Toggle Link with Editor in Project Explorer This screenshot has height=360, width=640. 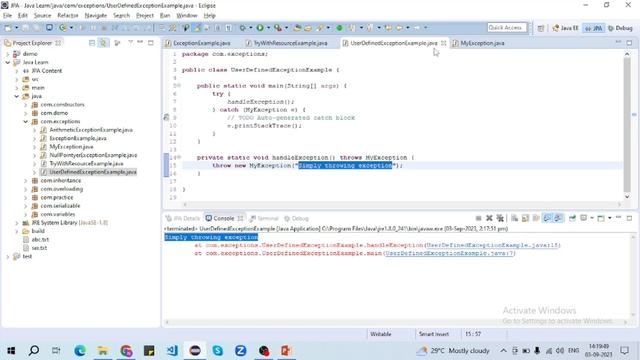click(104, 43)
